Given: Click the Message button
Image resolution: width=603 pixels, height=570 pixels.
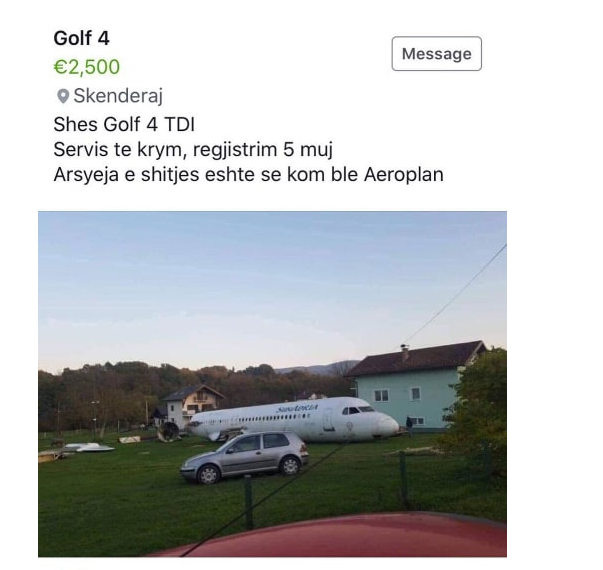Looking at the screenshot, I should (x=436, y=53).
